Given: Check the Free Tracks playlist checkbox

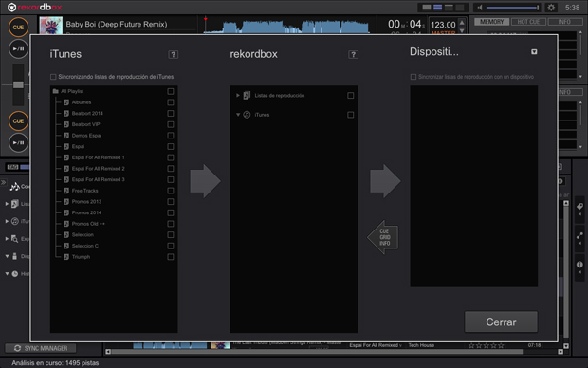Looking at the screenshot, I should pos(171,191).
